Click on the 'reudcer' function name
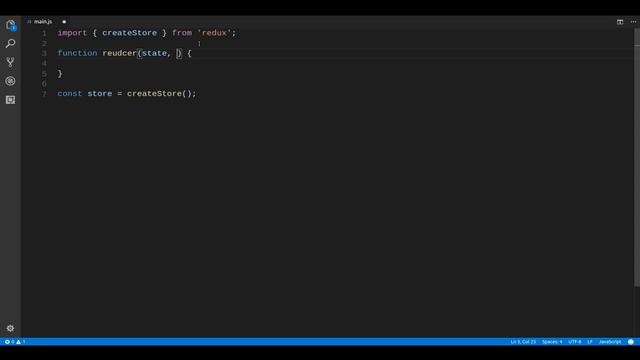The width and height of the screenshot is (640, 360). [120, 53]
